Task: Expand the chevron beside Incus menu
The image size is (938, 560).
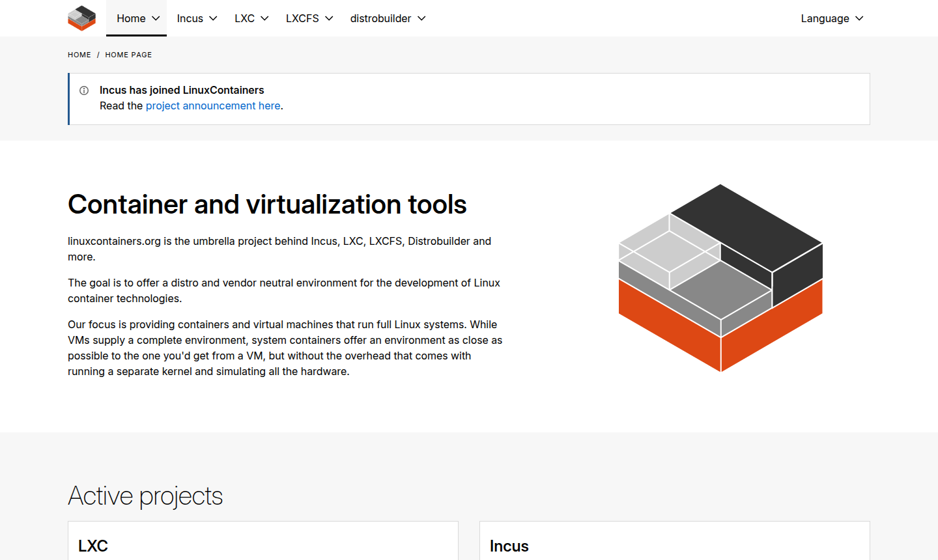Action: tap(213, 18)
